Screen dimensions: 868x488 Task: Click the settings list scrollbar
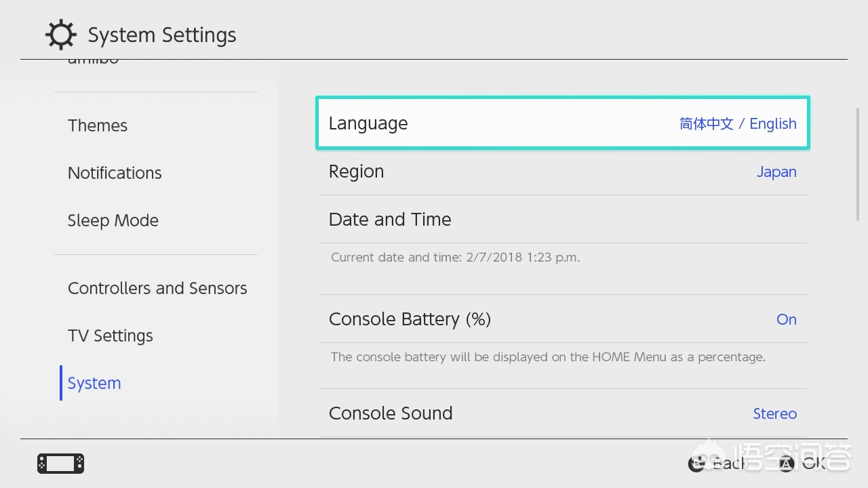858,164
